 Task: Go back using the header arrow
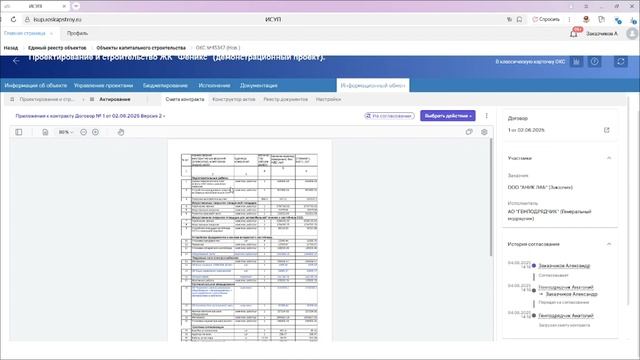(16, 61)
